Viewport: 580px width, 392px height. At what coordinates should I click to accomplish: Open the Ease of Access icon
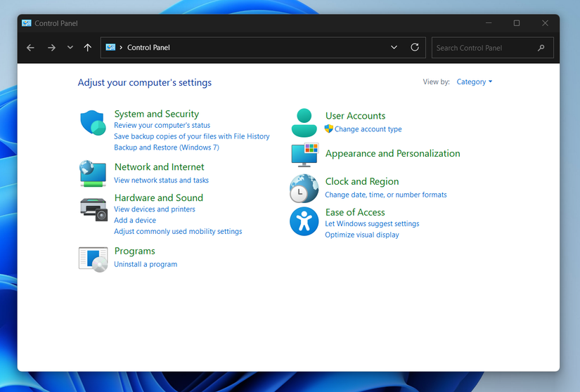(304, 221)
